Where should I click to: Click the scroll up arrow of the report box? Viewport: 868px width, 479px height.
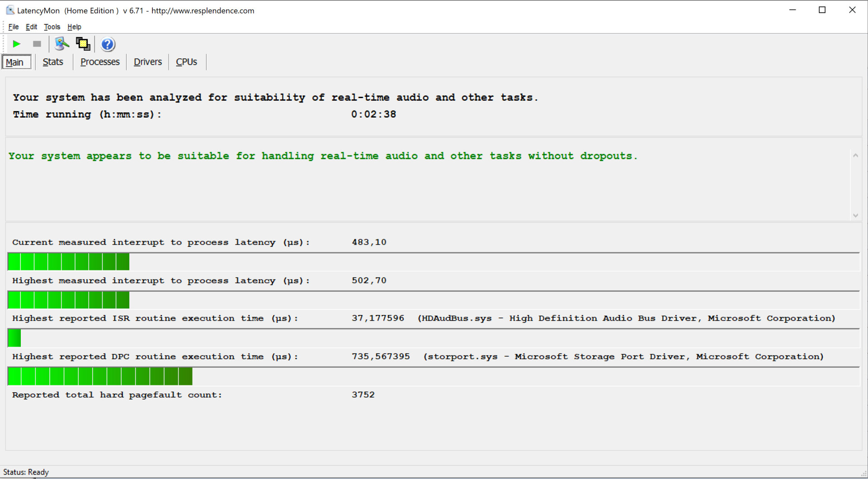point(855,155)
